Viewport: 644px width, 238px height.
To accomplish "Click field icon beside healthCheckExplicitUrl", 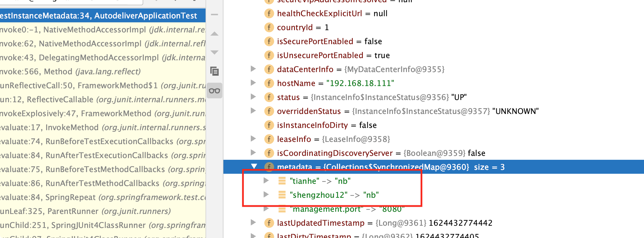I will (x=269, y=13).
